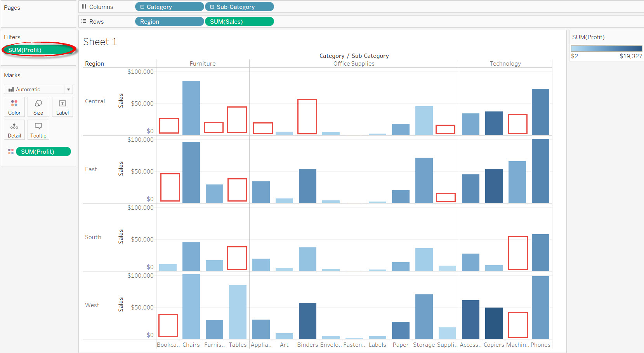This screenshot has height=353, width=644.
Task: Click the Phones sub-category axis label
Action: click(x=540, y=345)
